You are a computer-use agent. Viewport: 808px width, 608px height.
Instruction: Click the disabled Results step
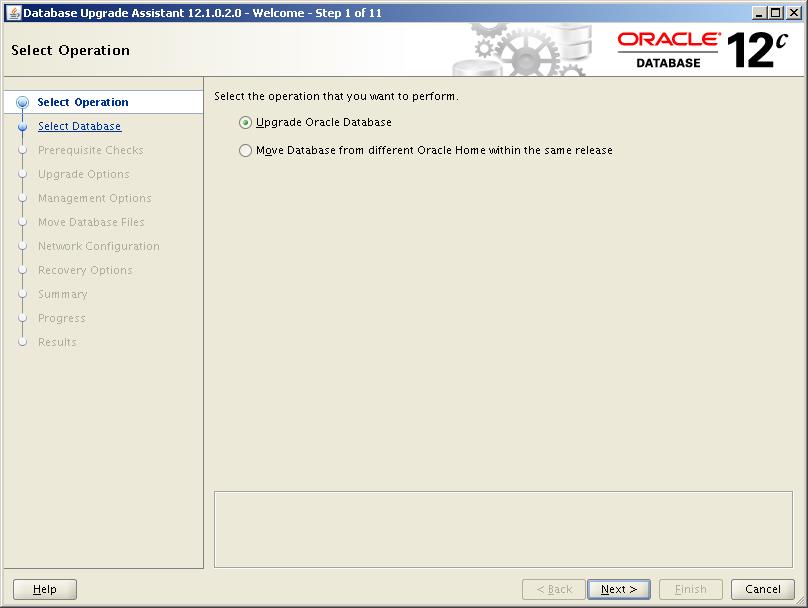click(x=57, y=342)
